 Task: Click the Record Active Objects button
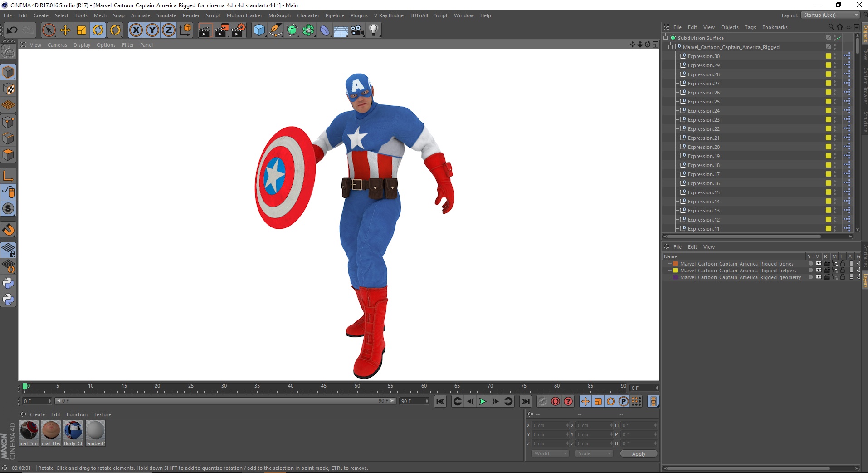542,401
